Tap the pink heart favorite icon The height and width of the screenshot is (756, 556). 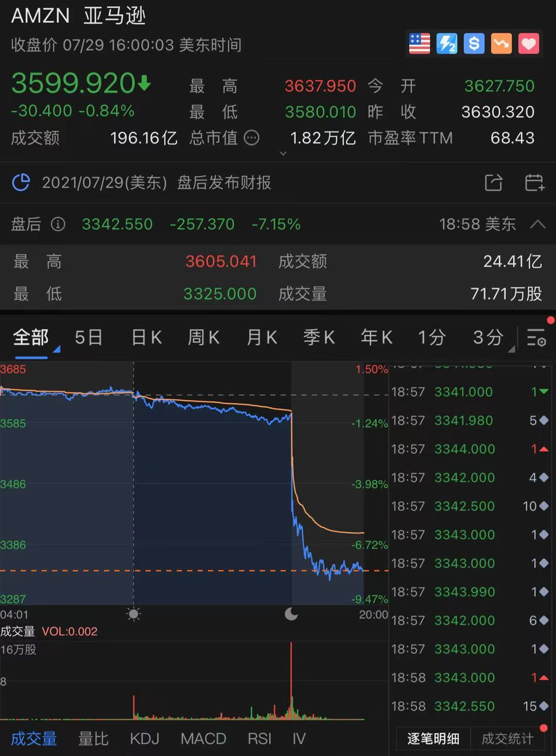pyautogui.click(x=529, y=44)
